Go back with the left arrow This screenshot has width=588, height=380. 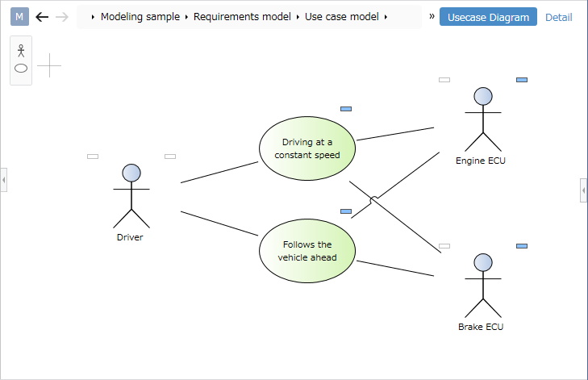tap(42, 17)
